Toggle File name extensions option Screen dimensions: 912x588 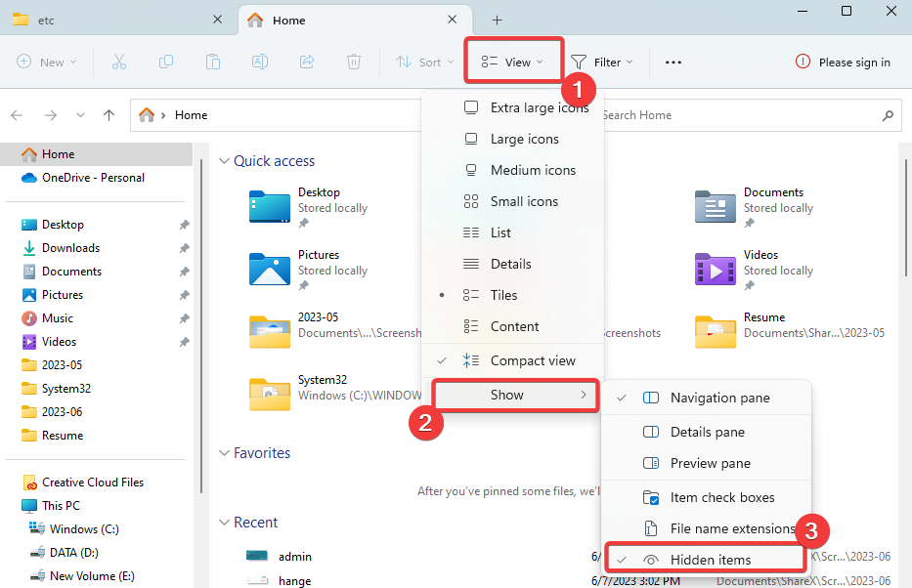click(706, 528)
